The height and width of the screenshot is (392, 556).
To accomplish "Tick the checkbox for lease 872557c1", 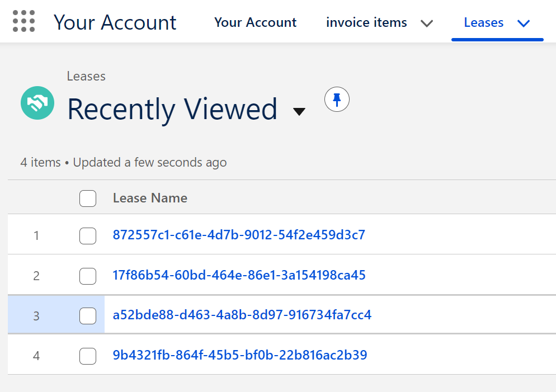I will click(88, 235).
